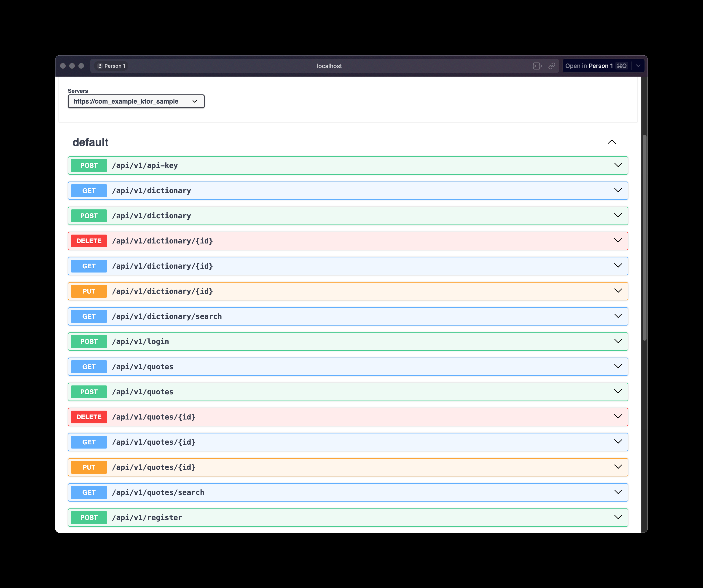Click the vertical page scrollbar thumb
Image resolution: width=703 pixels, height=588 pixels.
coord(644,238)
